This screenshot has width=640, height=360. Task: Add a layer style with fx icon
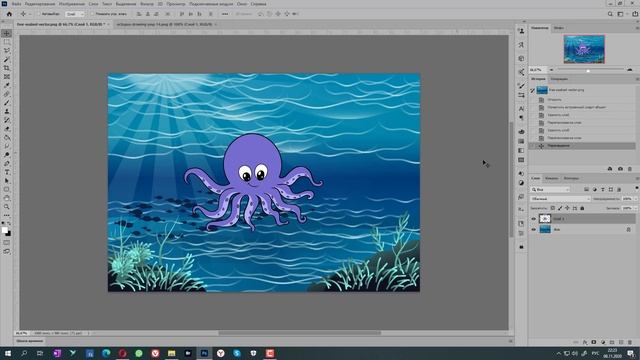tap(584, 342)
